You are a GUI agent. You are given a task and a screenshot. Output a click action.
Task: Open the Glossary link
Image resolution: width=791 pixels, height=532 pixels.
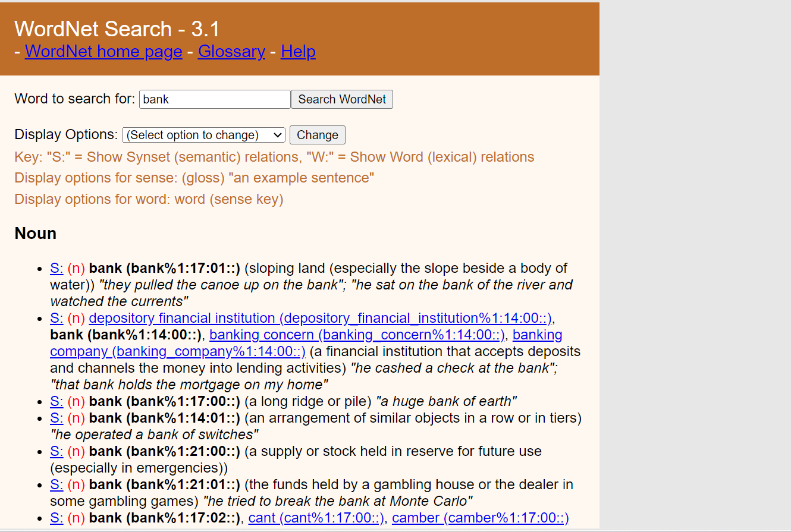[x=231, y=52]
